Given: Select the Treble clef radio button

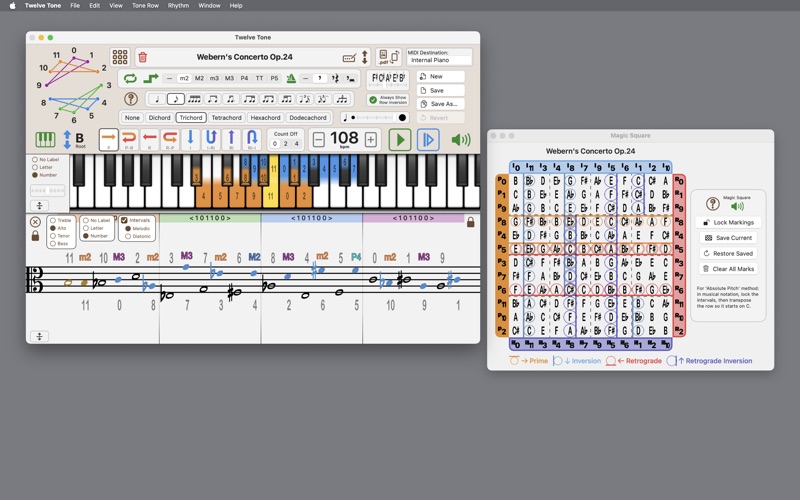Looking at the screenshot, I should 53,220.
